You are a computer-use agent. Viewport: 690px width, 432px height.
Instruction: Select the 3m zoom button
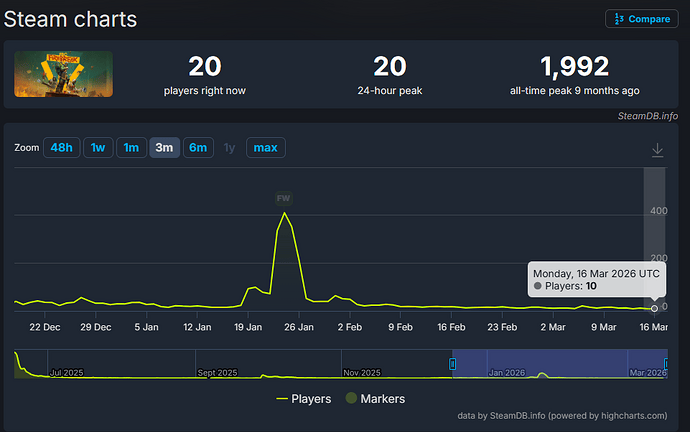pos(164,148)
